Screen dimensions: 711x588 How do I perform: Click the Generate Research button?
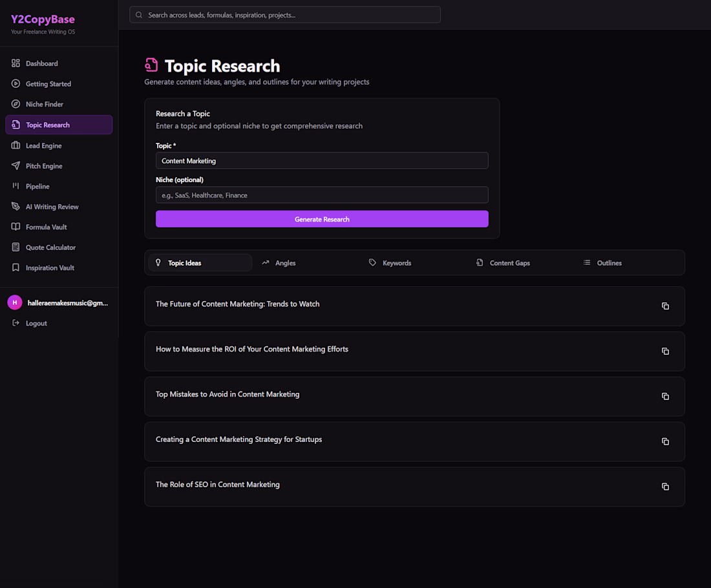click(x=322, y=219)
